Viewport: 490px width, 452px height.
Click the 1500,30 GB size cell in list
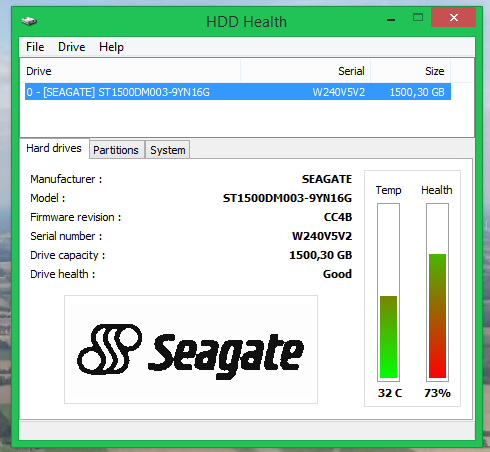(417, 92)
